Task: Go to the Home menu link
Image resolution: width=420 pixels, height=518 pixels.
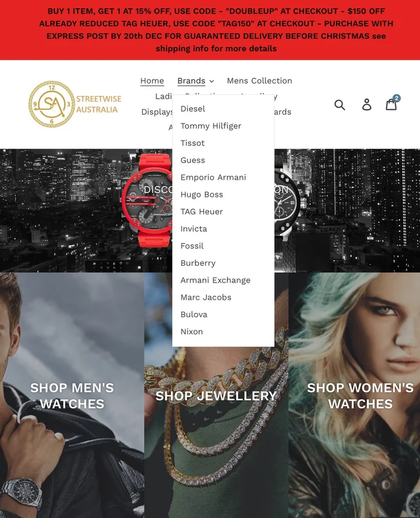Action: click(152, 81)
